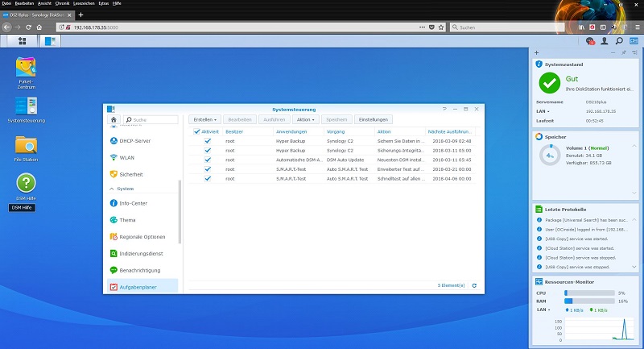Click the RAM usage bar
The width and height of the screenshot is (644, 349).
pos(590,301)
